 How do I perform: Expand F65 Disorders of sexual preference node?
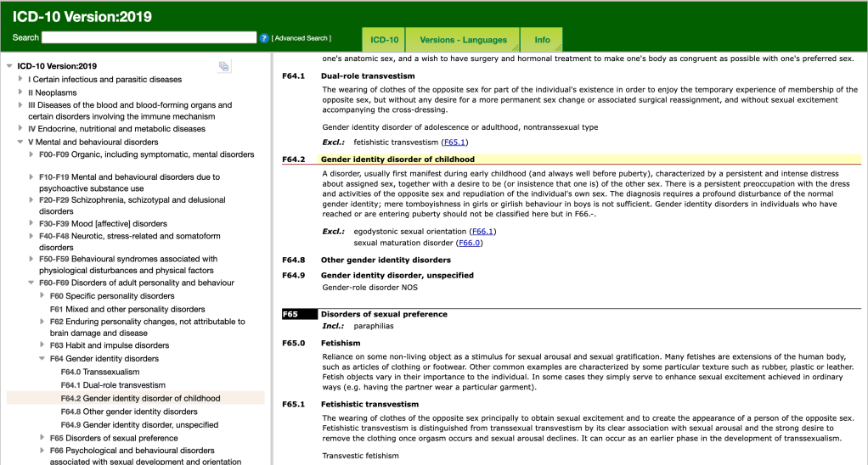(42, 438)
